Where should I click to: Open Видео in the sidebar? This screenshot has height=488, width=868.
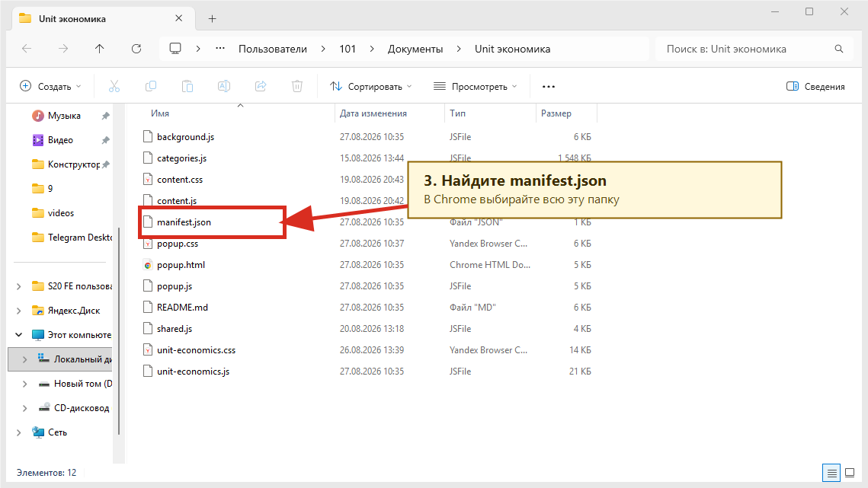(60, 140)
